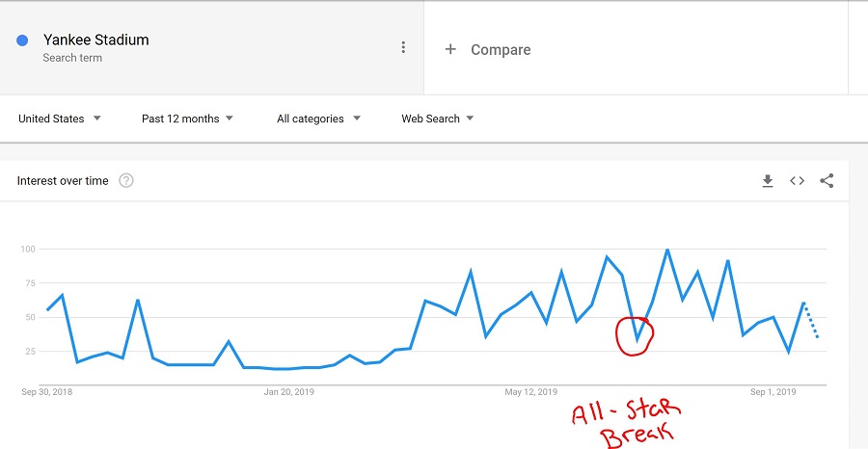Click the Jan 20, 2019 axis label

(x=289, y=392)
